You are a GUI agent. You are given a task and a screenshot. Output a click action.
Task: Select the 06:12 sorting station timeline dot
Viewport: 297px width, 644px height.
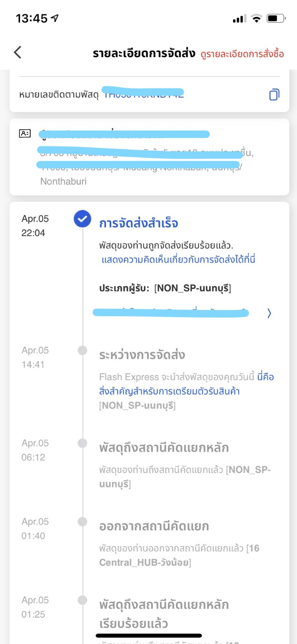(x=82, y=443)
